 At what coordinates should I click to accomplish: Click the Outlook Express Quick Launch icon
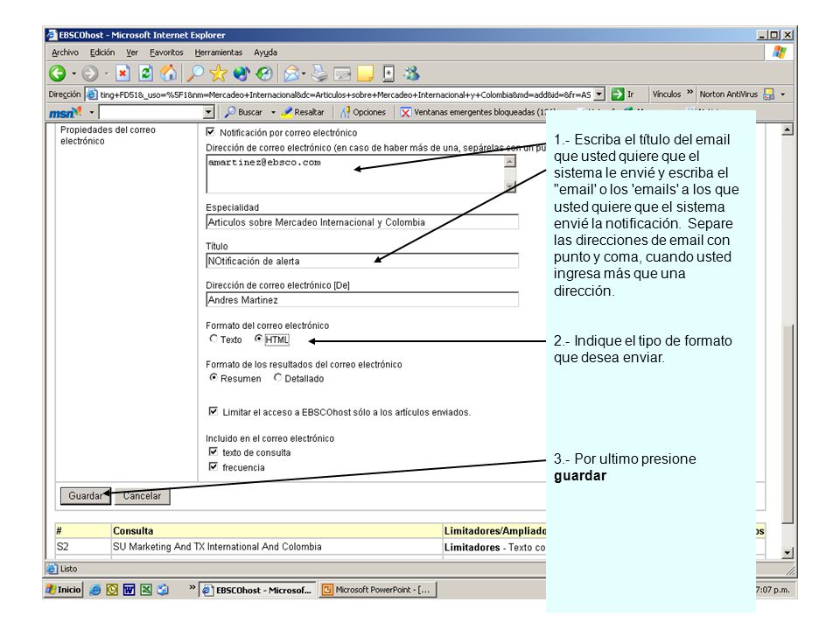point(163,590)
